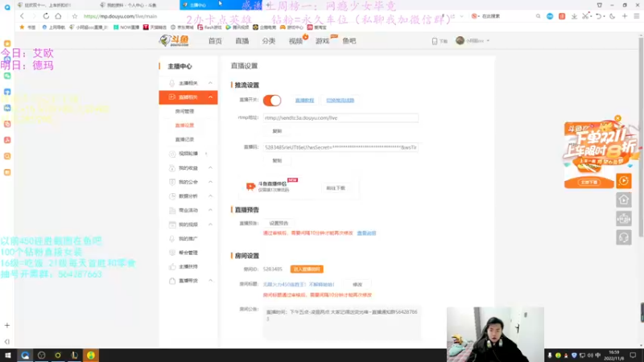Open 鱼吧 in the top navigation

[x=349, y=41]
